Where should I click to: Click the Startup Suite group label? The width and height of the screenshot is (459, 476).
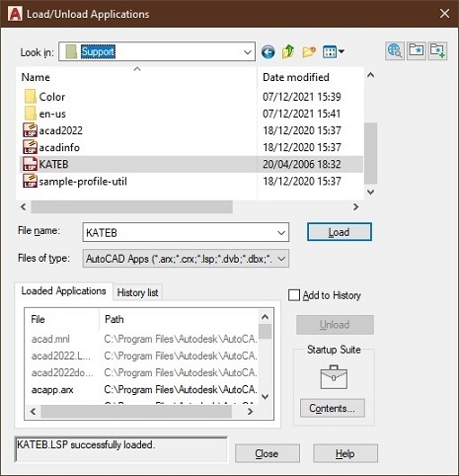pyautogui.click(x=334, y=350)
